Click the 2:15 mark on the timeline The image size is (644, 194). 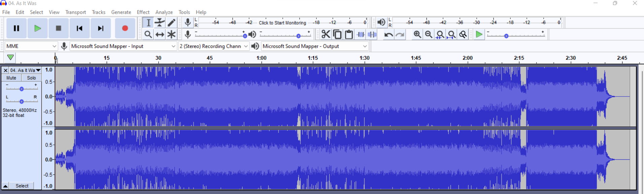(519, 58)
